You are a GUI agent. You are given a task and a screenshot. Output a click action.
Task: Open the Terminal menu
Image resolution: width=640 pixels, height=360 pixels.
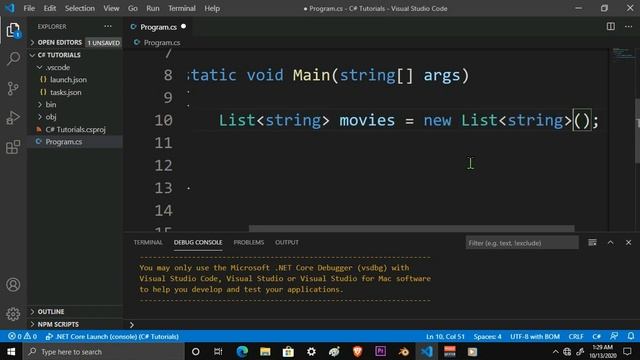click(x=182, y=8)
